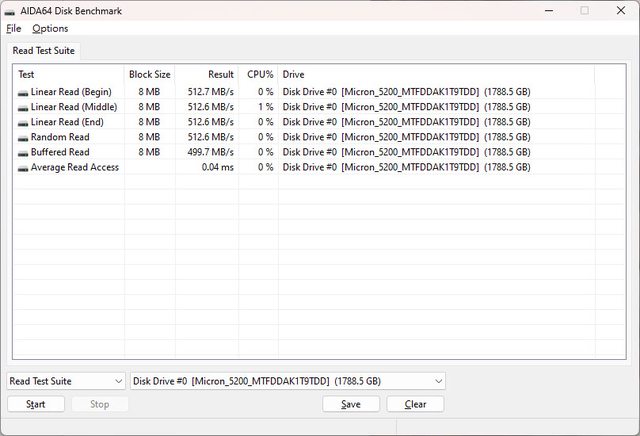Image resolution: width=640 pixels, height=436 pixels.
Task: Click the Clear button
Action: point(415,405)
